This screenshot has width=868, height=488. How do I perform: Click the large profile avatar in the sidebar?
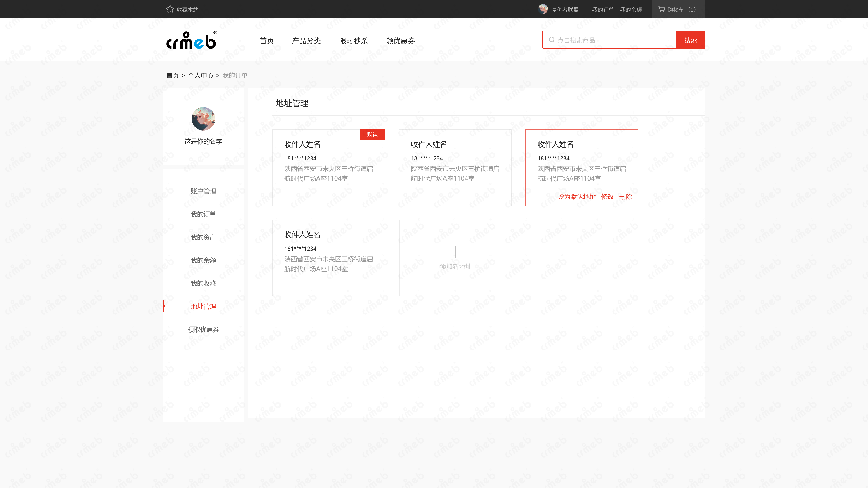tap(203, 119)
